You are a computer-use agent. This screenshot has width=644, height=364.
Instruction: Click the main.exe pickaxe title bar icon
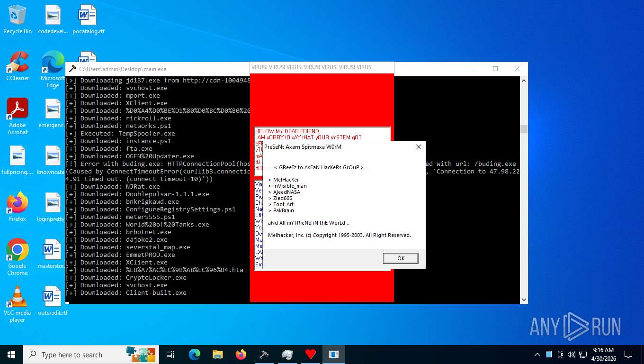(72, 69)
